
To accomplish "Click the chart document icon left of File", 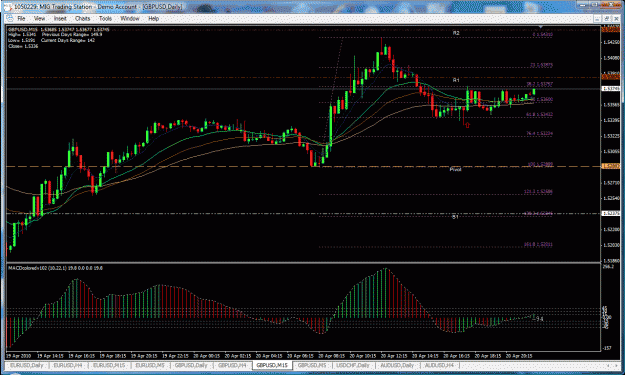I will pyautogui.click(x=10, y=18).
